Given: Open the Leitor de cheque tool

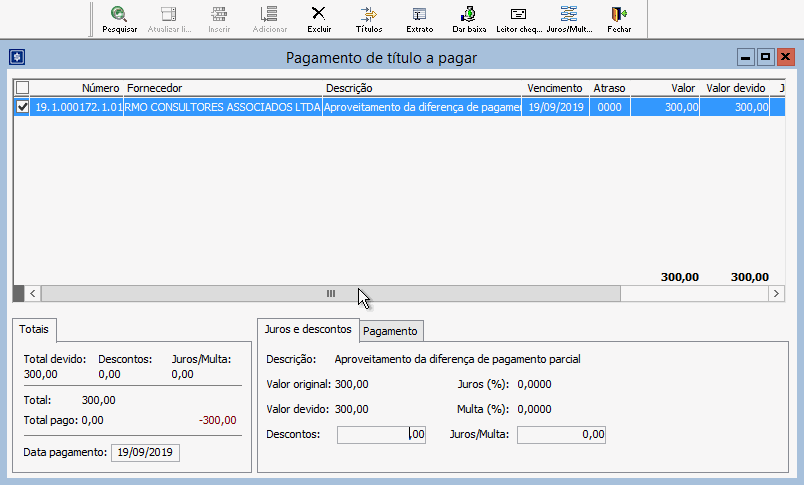Looking at the screenshot, I should pos(518,18).
